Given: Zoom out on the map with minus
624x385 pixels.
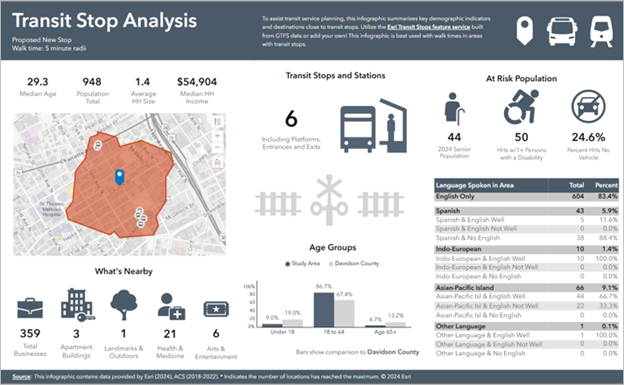Looking at the screenshot, I should [x=217, y=147].
